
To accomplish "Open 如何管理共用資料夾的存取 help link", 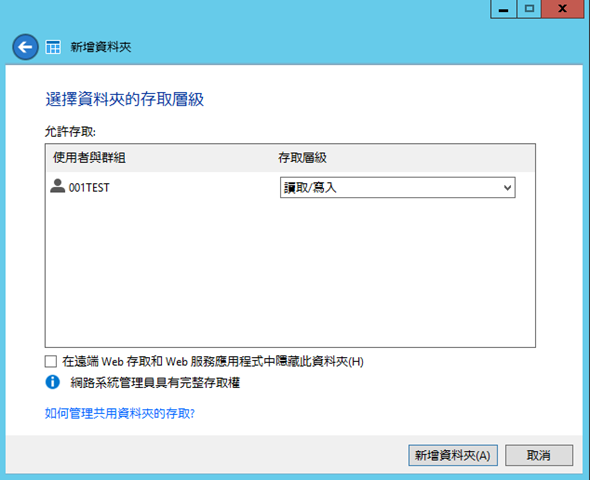I will pos(120,413).
